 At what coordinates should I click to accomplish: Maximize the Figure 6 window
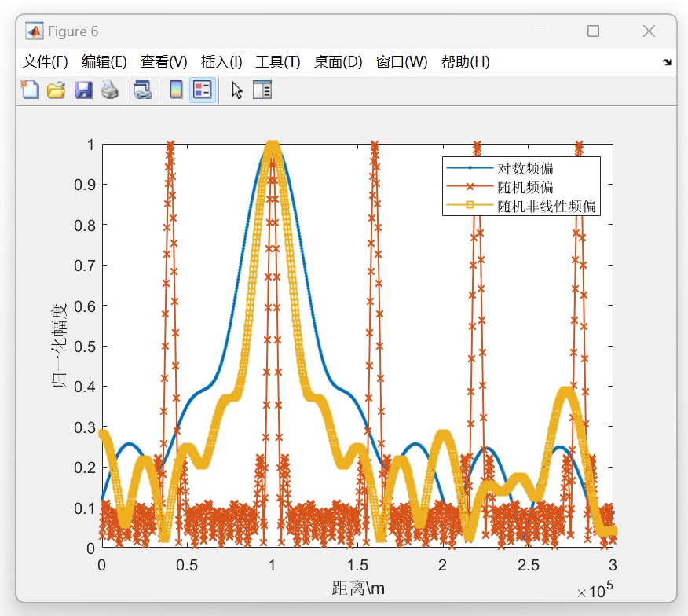(x=593, y=31)
